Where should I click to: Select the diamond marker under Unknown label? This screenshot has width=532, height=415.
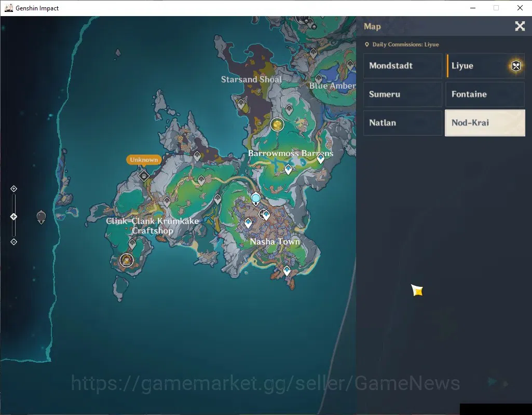[x=144, y=176]
